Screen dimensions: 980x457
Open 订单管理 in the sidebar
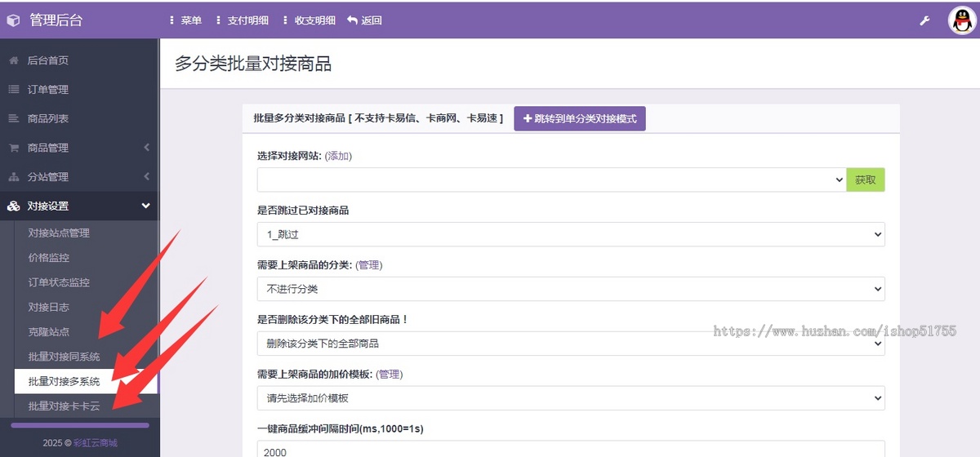48,90
